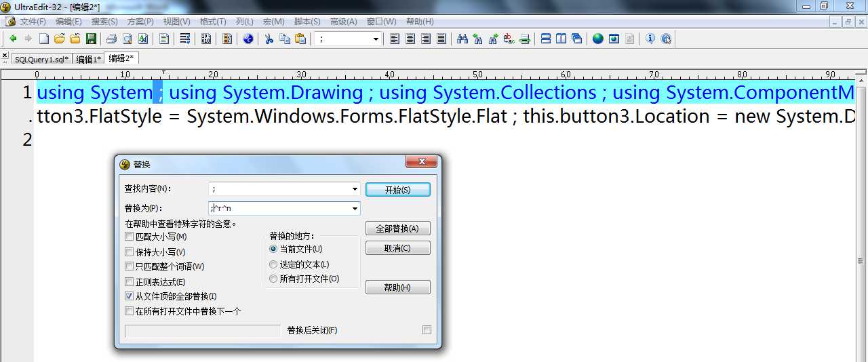Select 当前文件 radio button
Screen dimensions: 868x362
click(x=273, y=249)
